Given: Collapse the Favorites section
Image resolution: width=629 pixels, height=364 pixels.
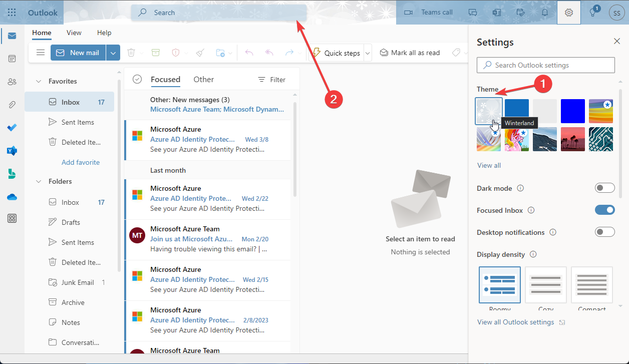Looking at the screenshot, I should (x=39, y=81).
